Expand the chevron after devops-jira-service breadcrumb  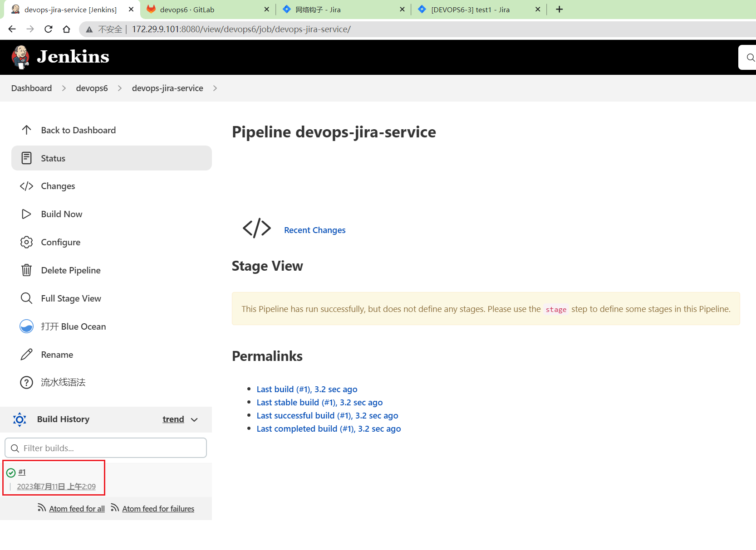click(x=215, y=88)
